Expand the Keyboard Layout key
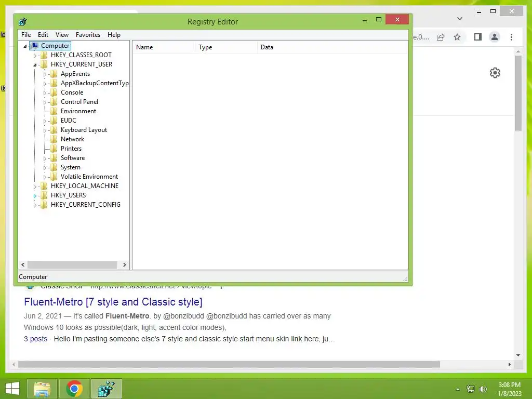Image resolution: width=532 pixels, height=399 pixels. (x=45, y=130)
